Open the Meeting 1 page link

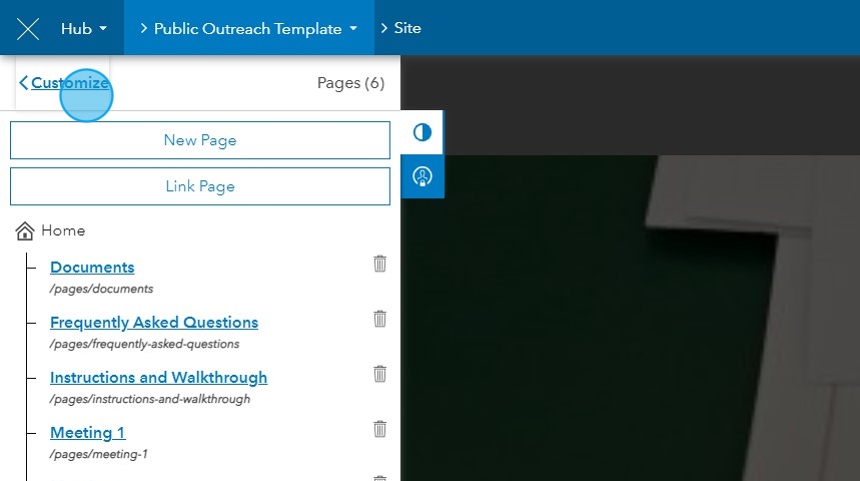click(88, 433)
